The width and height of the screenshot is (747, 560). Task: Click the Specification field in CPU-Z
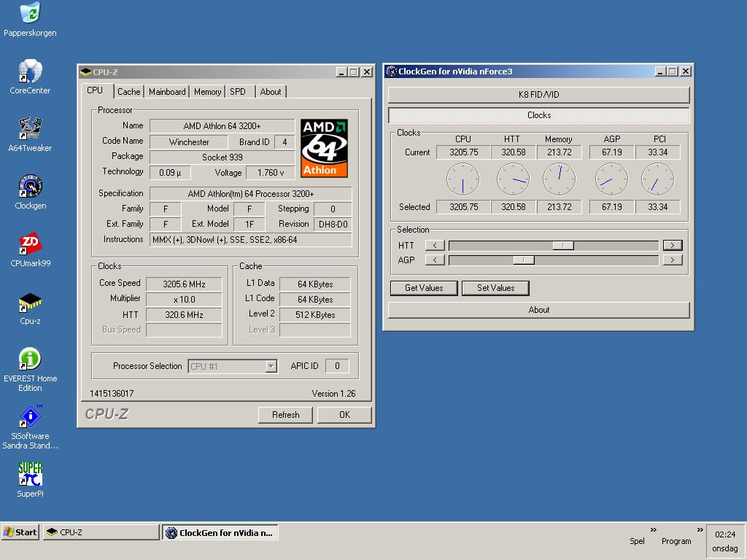pyautogui.click(x=251, y=194)
